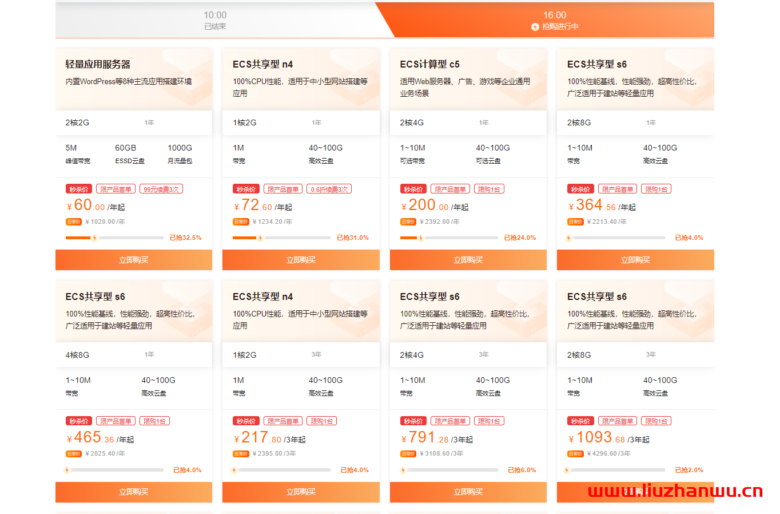Click the flame icon on the 轻量应用服务器 progress bar
Viewport: 780px width, 514px height.
click(93, 238)
